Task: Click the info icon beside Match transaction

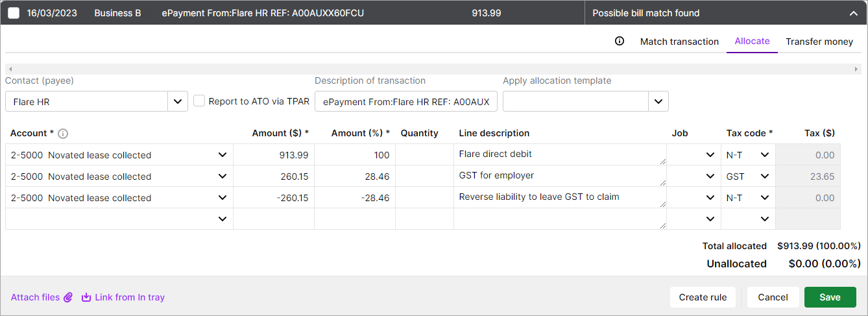Action: click(619, 41)
